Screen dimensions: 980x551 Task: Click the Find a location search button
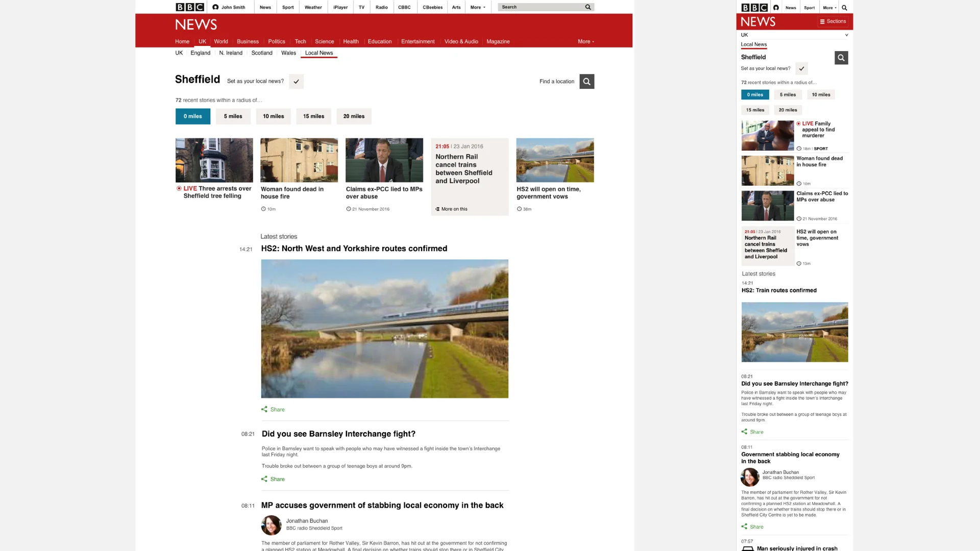click(x=587, y=82)
